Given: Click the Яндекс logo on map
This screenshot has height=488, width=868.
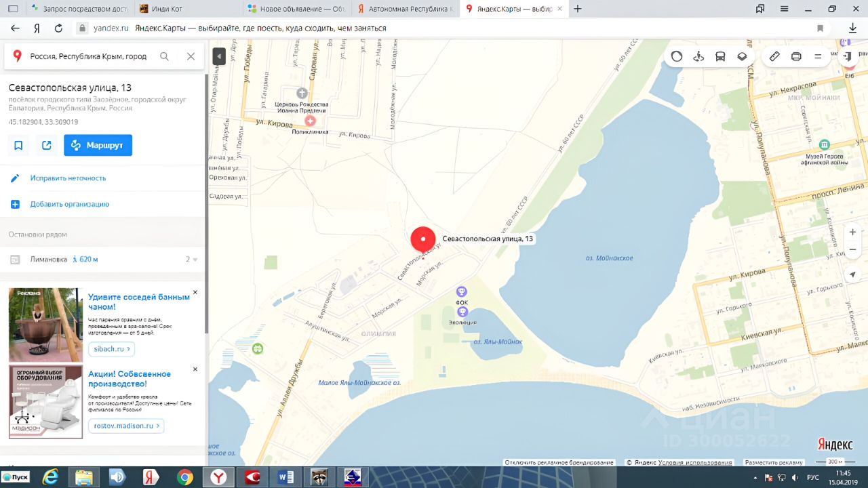Looking at the screenshot, I should [835, 445].
